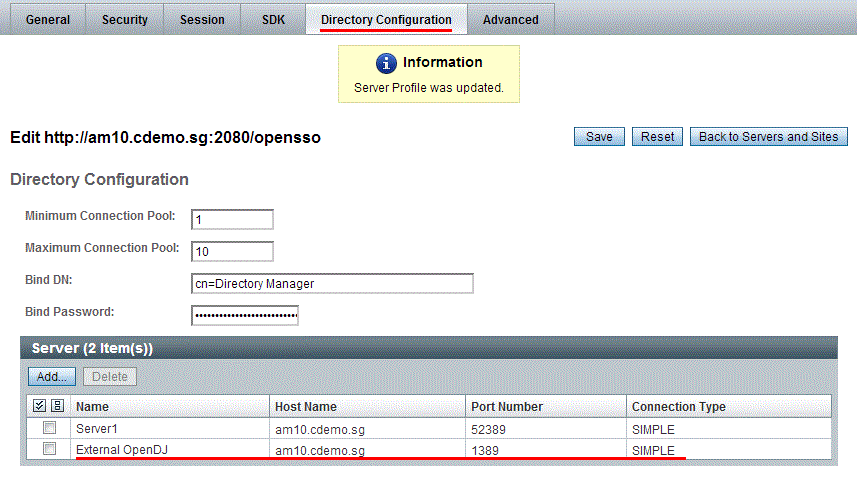Click the Save button
This screenshot has height=477, width=857.
pos(599,137)
